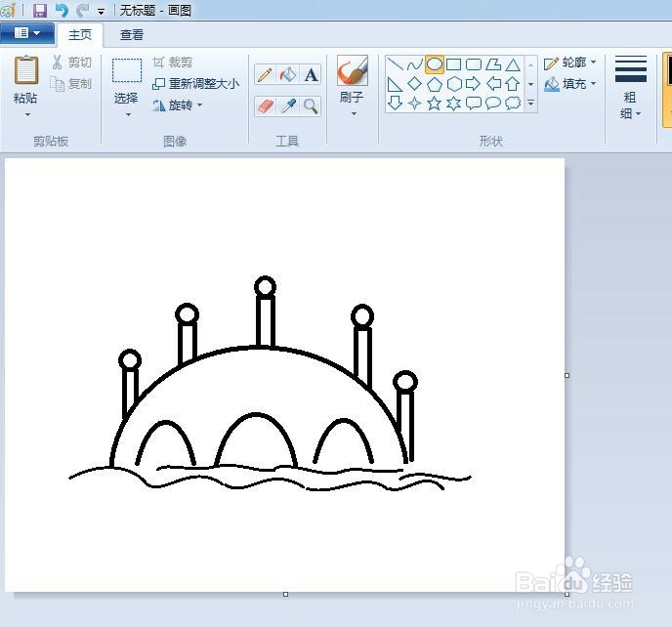The height and width of the screenshot is (627, 672).
Task: Click the 剪切 button
Action: tap(71, 63)
